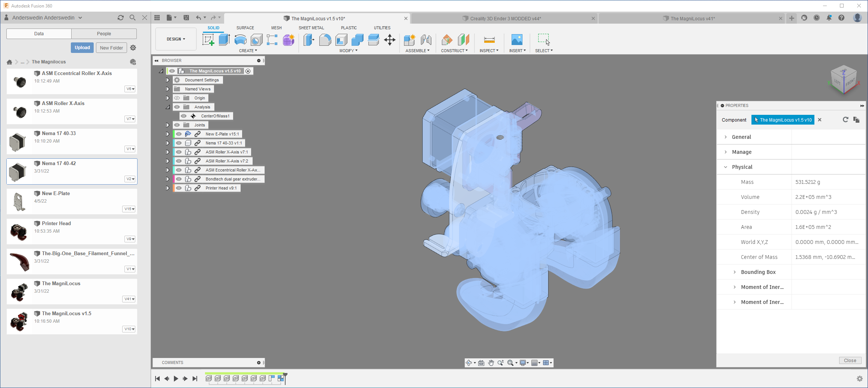Screen dimensions: 868x388
Task: Switch to the SHEET METAL tab
Action: (x=311, y=28)
